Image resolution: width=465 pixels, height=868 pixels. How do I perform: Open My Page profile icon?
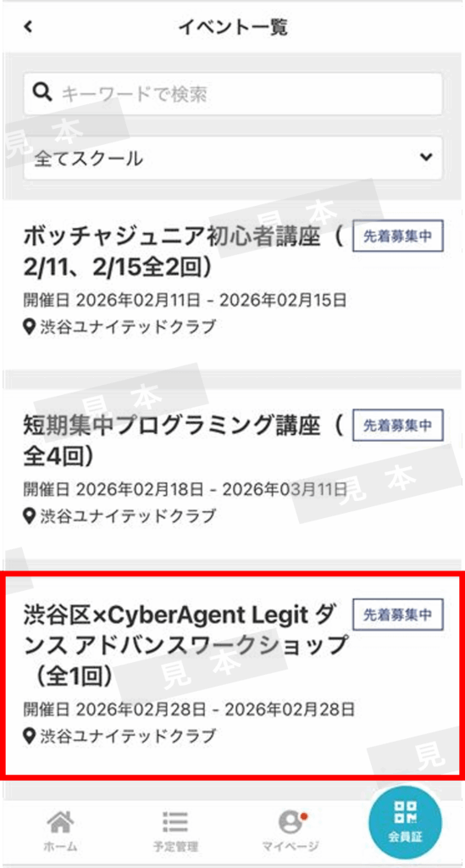(x=292, y=822)
